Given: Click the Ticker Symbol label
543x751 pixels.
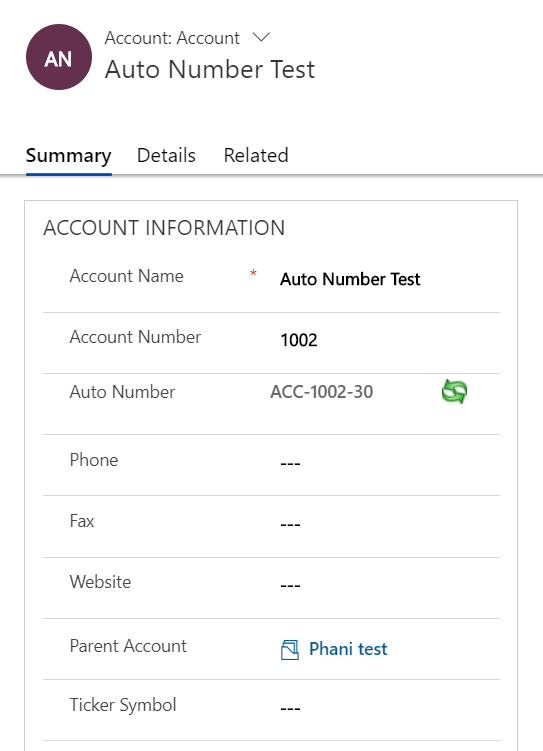Looking at the screenshot, I should [123, 705].
